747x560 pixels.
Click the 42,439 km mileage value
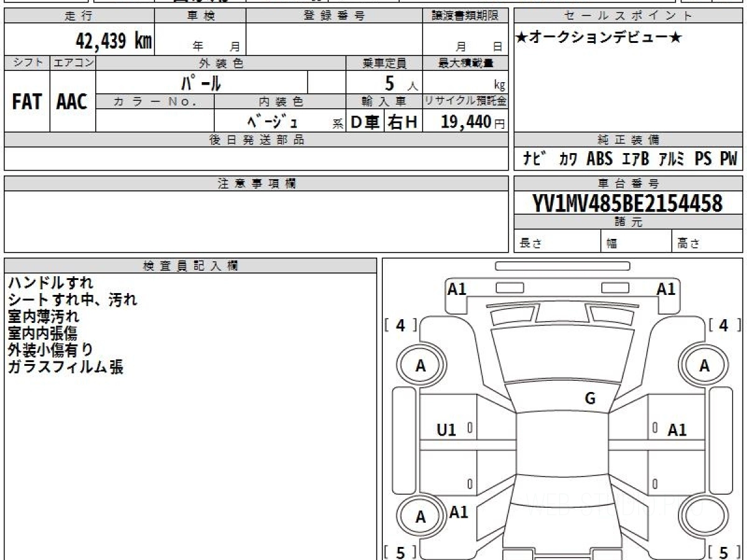point(114,40)
